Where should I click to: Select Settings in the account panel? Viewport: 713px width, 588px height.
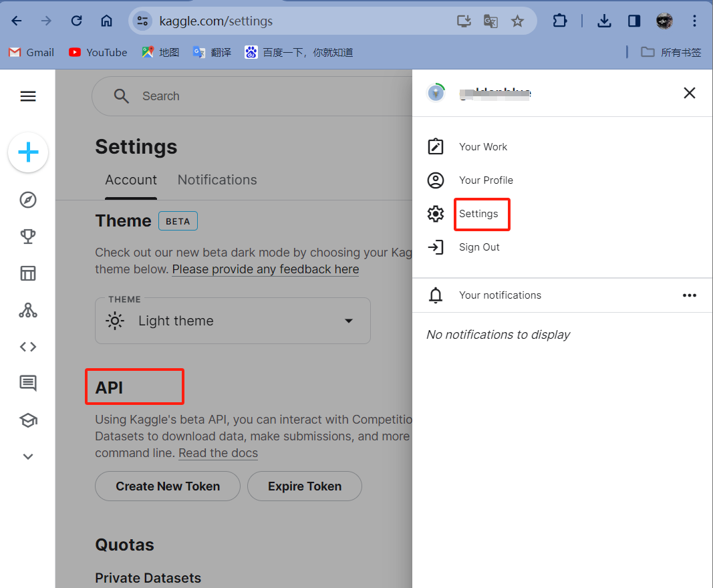(478, 214)
